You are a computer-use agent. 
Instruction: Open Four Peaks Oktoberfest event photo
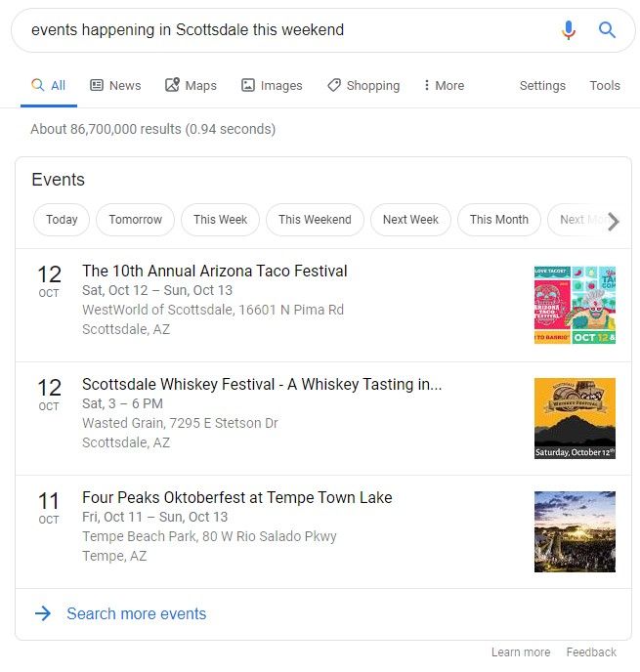pos(575,531)
